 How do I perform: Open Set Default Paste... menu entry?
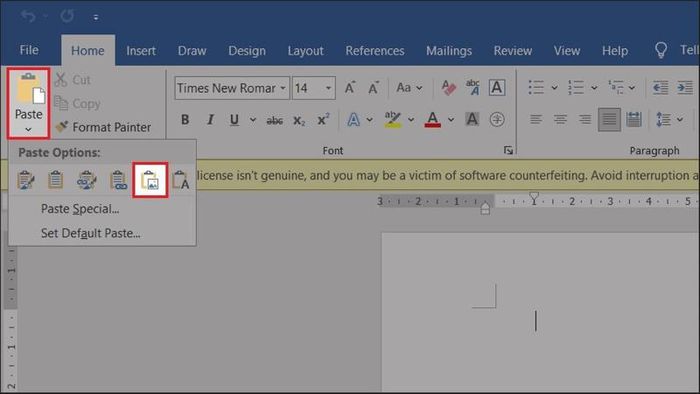[91, 233]
